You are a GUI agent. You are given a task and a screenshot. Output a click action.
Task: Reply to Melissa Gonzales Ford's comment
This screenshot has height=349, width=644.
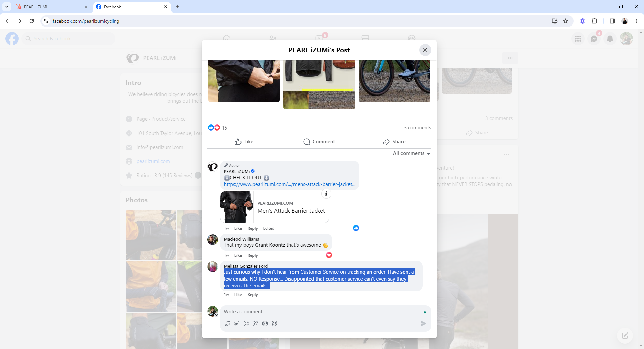pos(252,295)
